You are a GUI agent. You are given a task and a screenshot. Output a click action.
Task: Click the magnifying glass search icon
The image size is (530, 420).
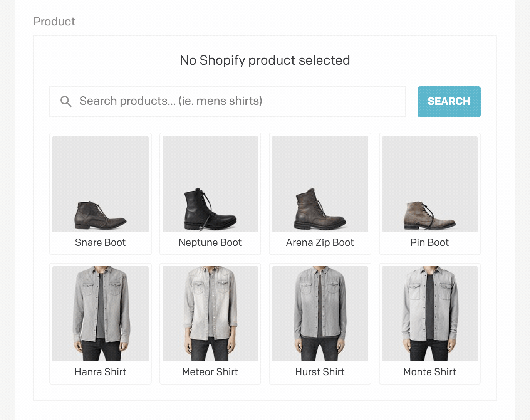point(66,101)
